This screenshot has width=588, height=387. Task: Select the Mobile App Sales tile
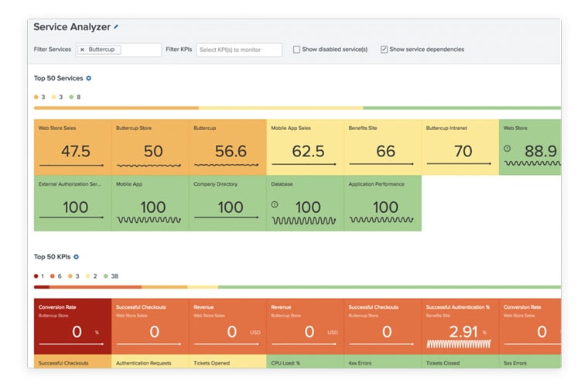coord(305,147)
